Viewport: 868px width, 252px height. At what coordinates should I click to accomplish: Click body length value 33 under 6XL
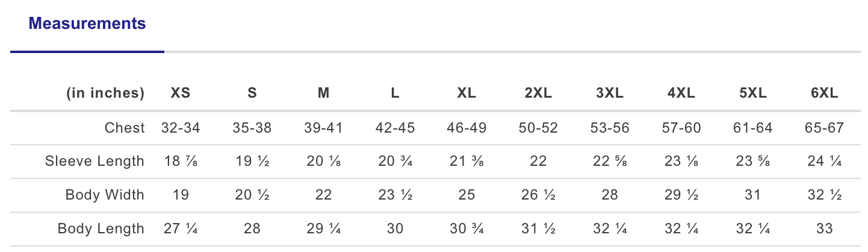825,229
